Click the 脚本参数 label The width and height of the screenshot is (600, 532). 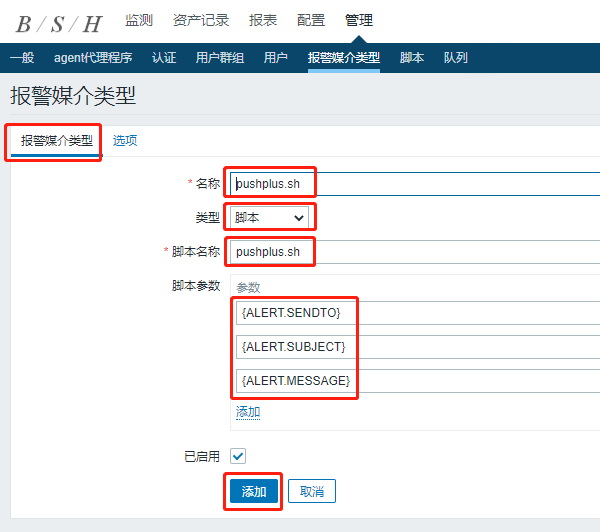click(196, 286)
